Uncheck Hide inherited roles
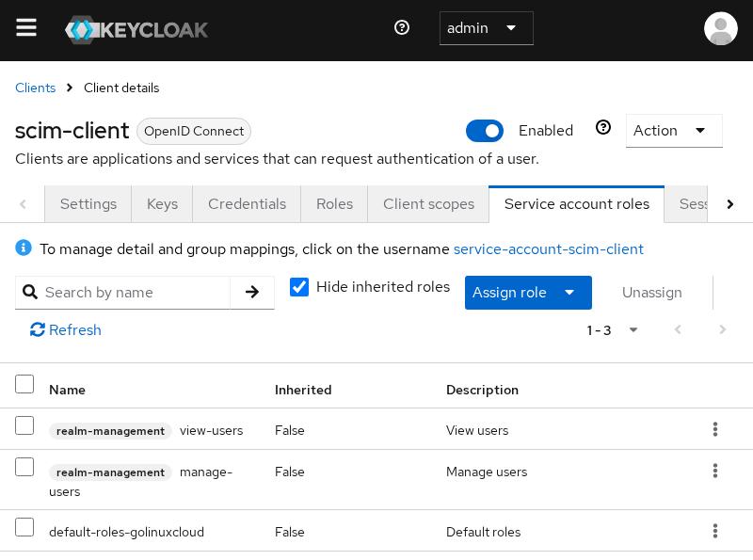Image resolution: width=753 pixels, height=560 pixels. tap(299, 287)
